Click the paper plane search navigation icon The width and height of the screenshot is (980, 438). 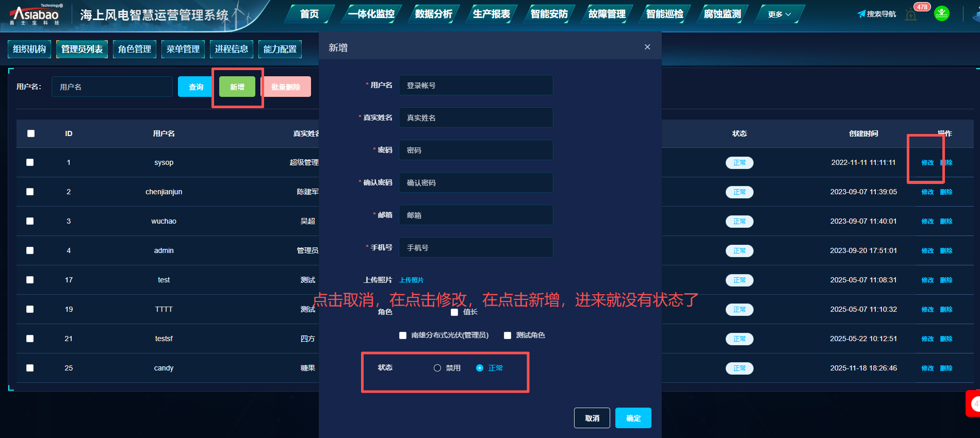[x=861, y=14]
